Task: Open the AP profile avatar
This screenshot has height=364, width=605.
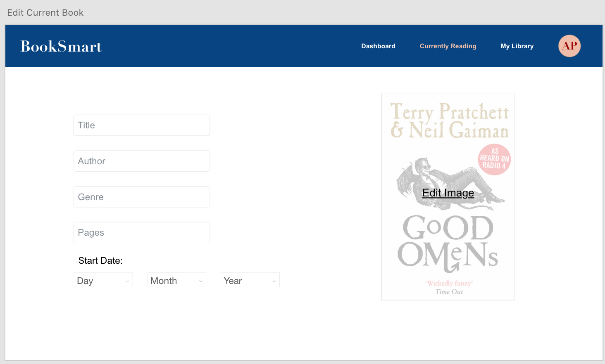Action: click(x=569, y=46)
